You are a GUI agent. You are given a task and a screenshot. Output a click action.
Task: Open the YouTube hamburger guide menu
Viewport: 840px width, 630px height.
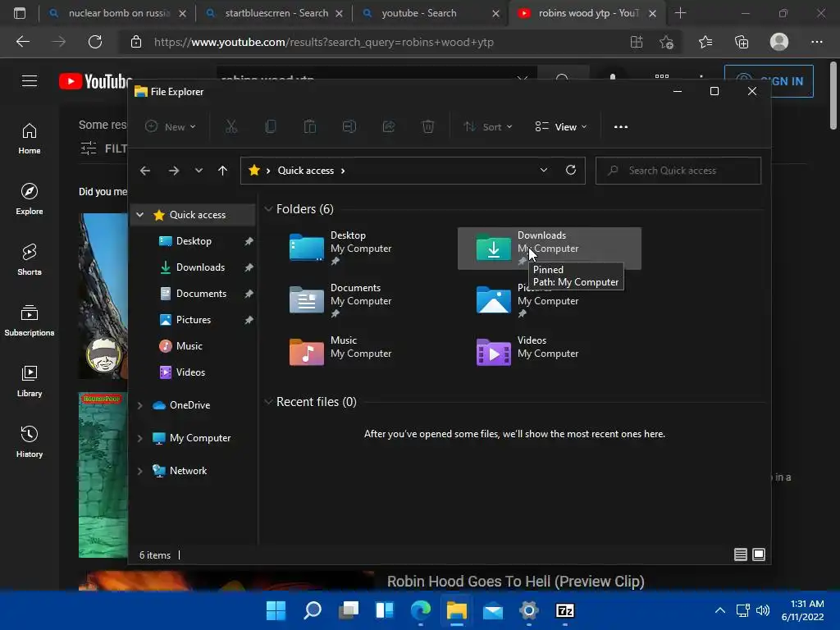pyautogui.click(x=30, y=81)
